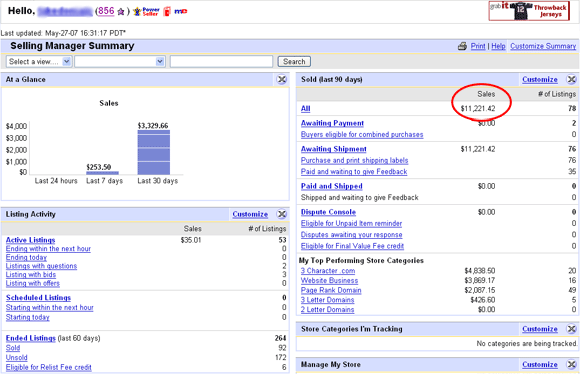Open Listings with questions link
Image resolution: width=580 pixels, height=374 pixels.
coord(41,266)
